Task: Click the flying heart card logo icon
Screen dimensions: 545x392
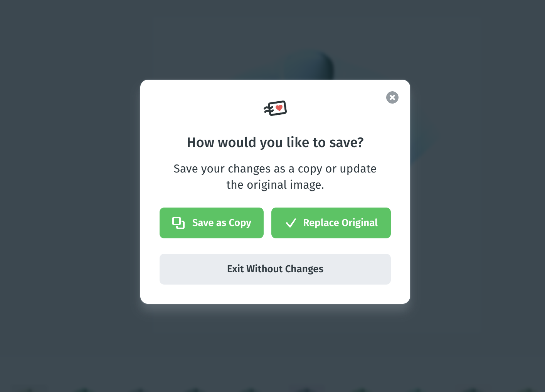Action: click(x=275, y=108)
